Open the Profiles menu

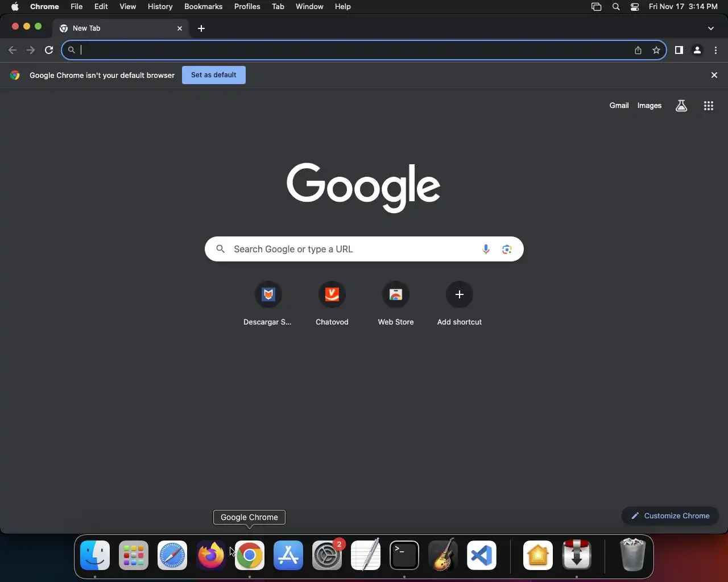pos(247,7)
